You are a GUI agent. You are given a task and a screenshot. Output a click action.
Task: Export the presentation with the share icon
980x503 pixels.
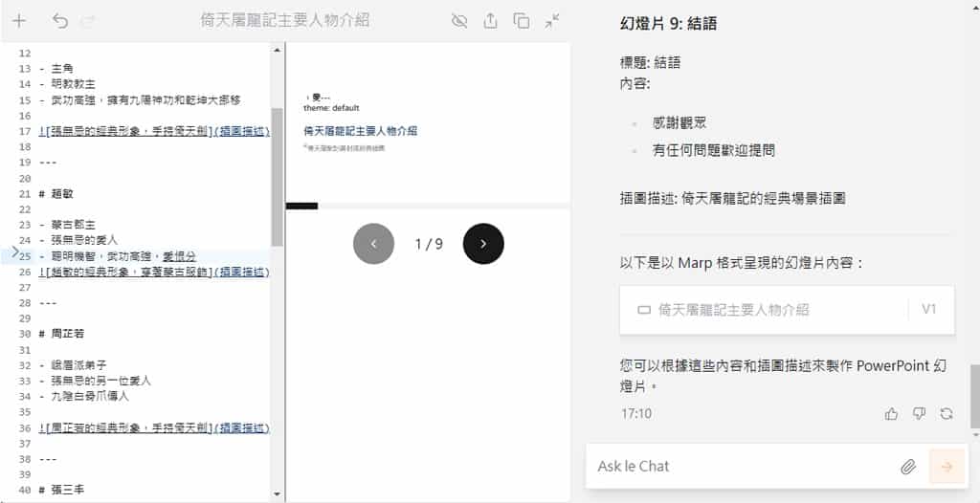point(491,21)
